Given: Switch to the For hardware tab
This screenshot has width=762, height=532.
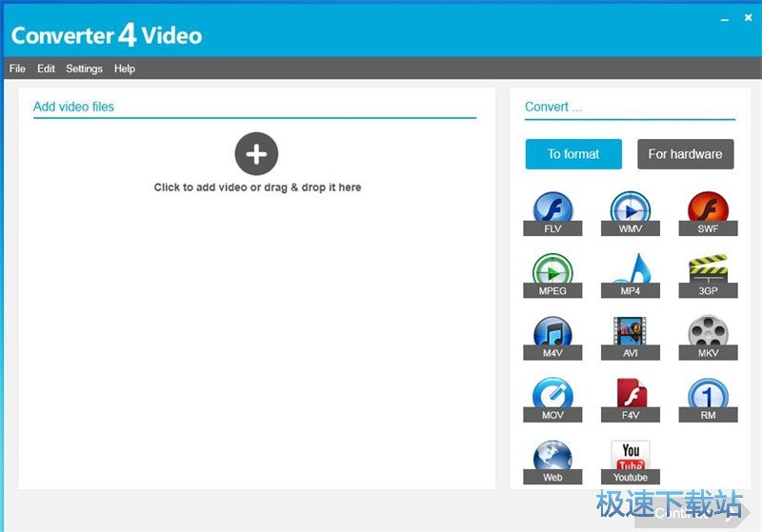Looking at the screenshot, I should (x=685, y=154).
